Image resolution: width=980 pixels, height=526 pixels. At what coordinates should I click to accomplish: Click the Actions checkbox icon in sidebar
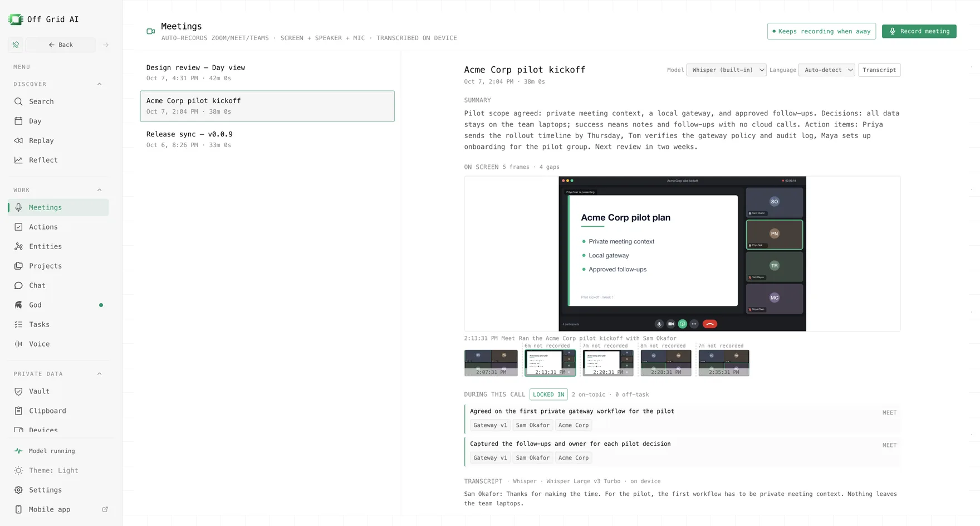[x=18, y=227]
